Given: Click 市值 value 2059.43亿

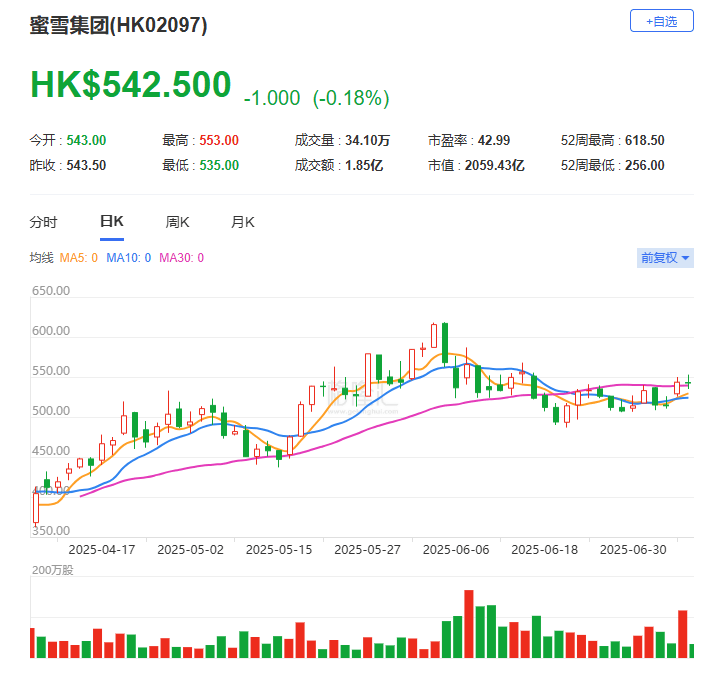Looking at the screenshot, I should click(494, 165).
